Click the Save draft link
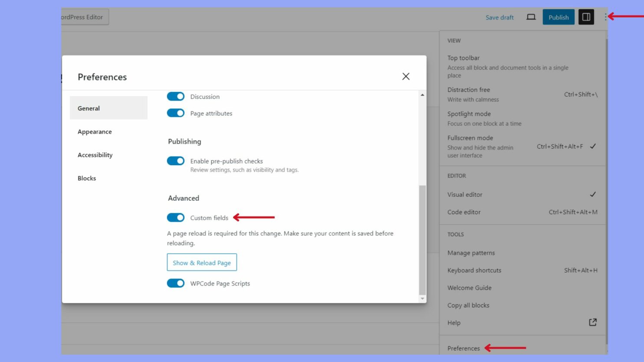 pos(499,17)
